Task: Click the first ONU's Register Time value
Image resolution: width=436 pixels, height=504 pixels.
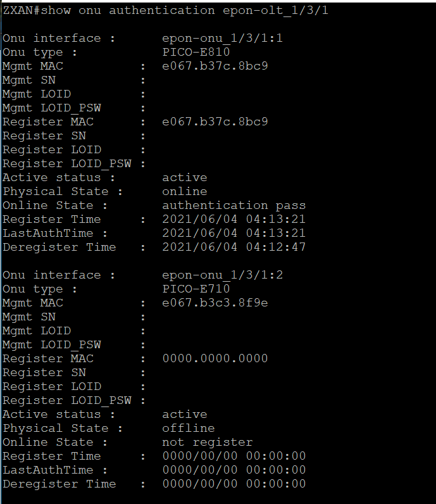Action: tap(234, 219)
